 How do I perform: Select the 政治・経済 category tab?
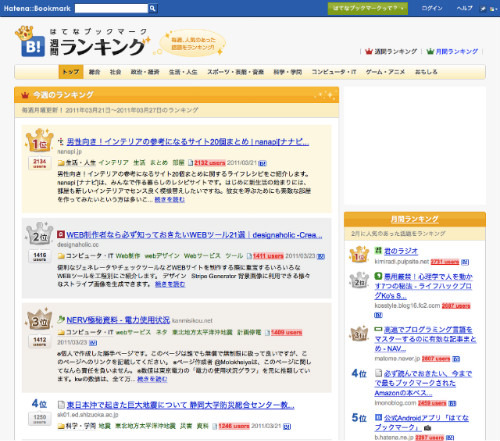click(x=145, y=72)
